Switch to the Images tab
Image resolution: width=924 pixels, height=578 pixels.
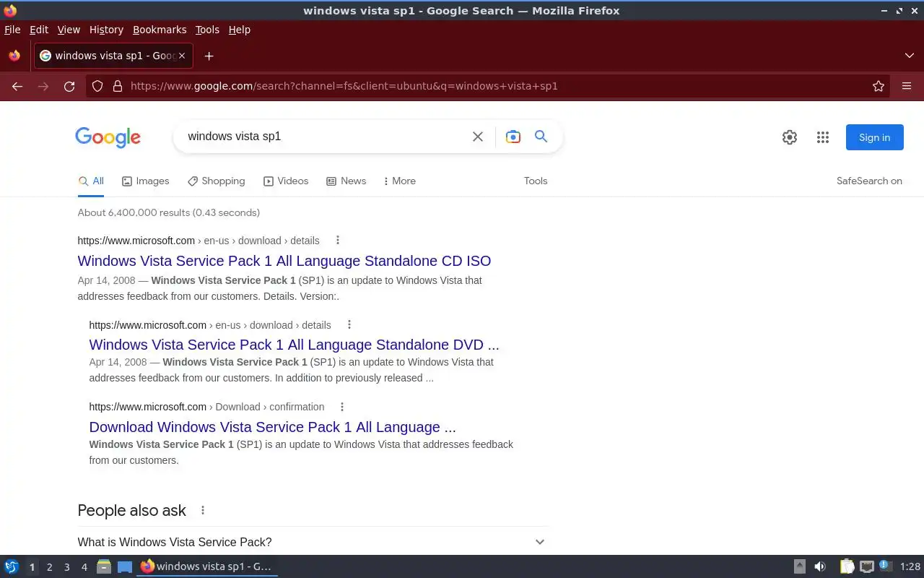coord(145,181)
